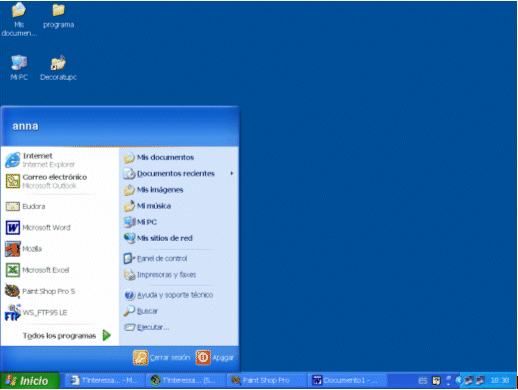Open Eudora from the pinned programs

pos(26,207)
